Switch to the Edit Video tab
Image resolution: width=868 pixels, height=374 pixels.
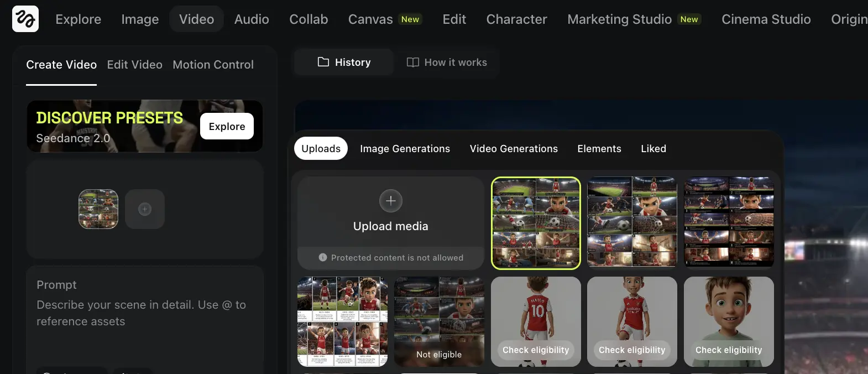click(x=134, y=65)
